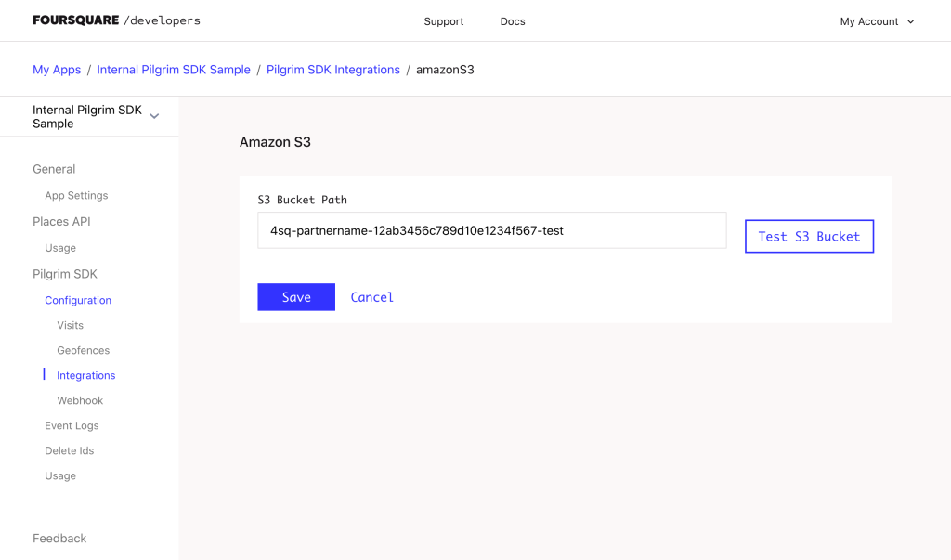
Task: Open Usage under Places API
Action: tap(60, 248)
